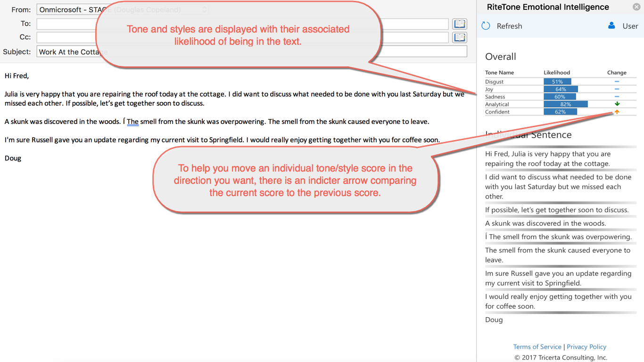Viewport: 644px width, 362px height.
Task: Click into the Cc recipient field
Action: [x=242, y=37]
